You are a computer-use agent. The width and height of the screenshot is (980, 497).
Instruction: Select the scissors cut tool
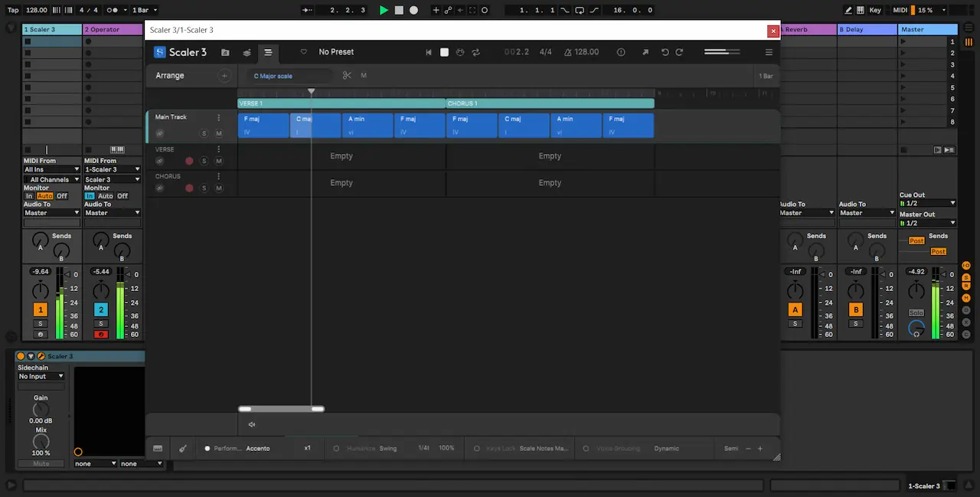[x=347, y=75]
